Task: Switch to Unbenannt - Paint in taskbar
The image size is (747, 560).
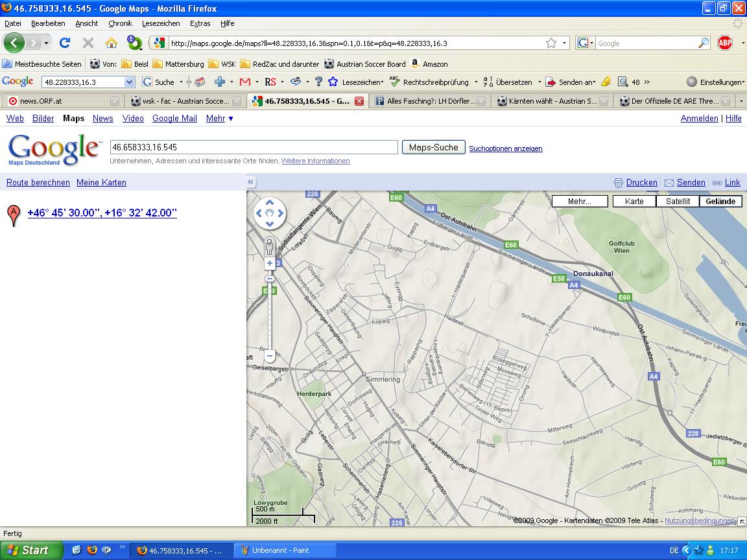Action: (x=285, y=550)
